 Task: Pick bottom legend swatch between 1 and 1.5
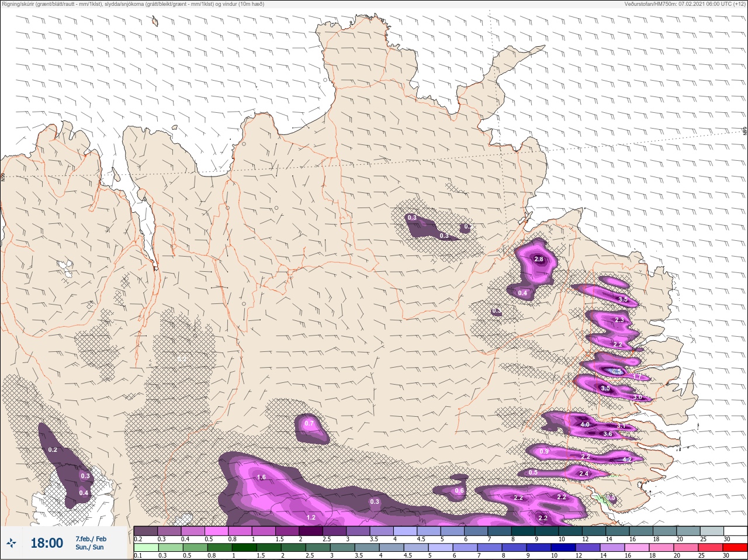point(244,548)
